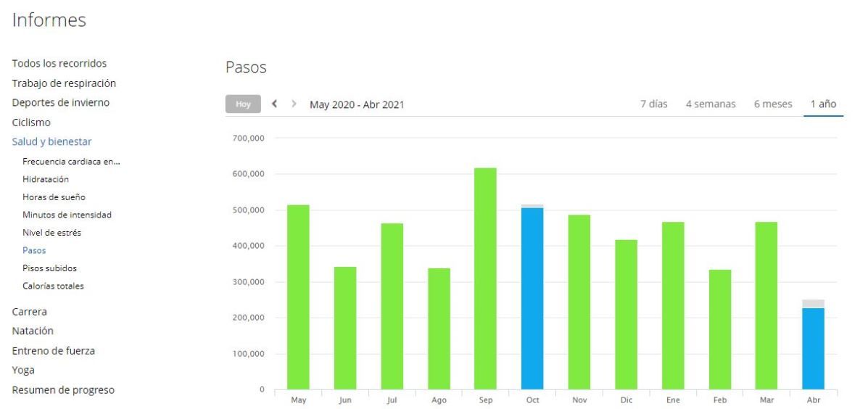Click the blue April steps bar
Viewport: 868px width, 409px height.
813,348
